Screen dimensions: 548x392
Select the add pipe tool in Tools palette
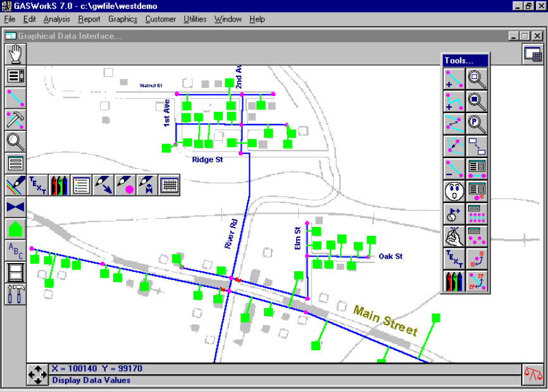[x=454, y=80]
